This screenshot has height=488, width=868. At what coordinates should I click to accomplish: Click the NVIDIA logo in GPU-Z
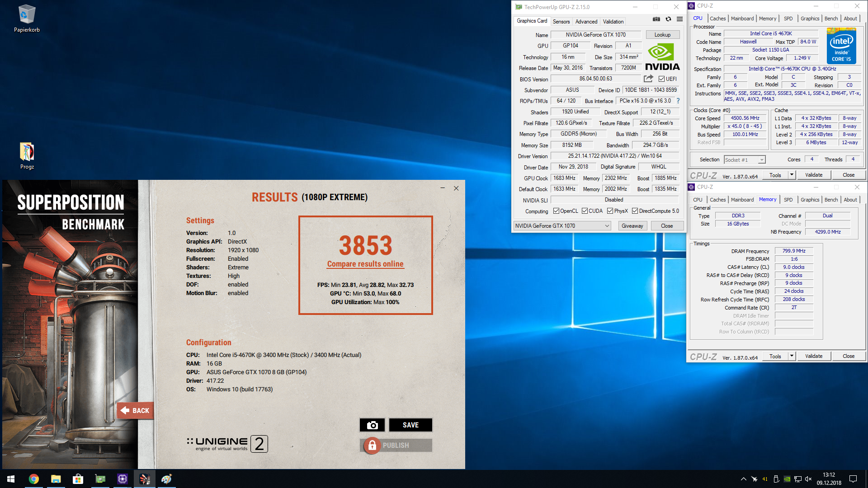tap(662, 57)
